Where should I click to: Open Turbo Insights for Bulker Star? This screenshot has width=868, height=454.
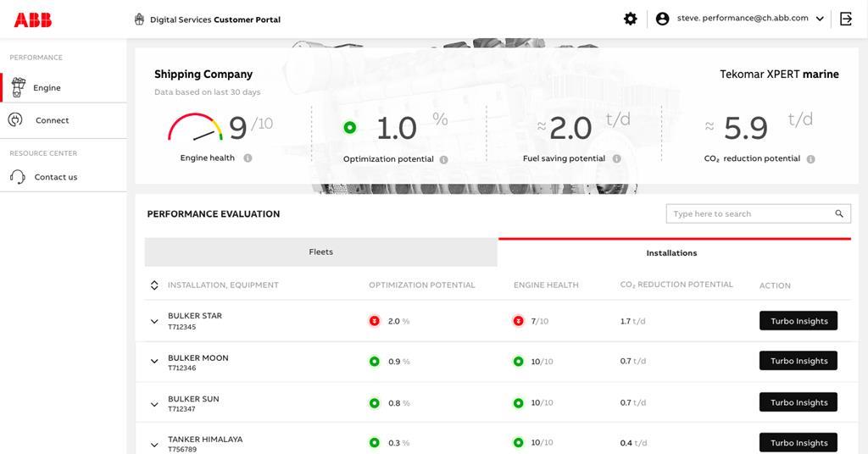click(798, 321)
